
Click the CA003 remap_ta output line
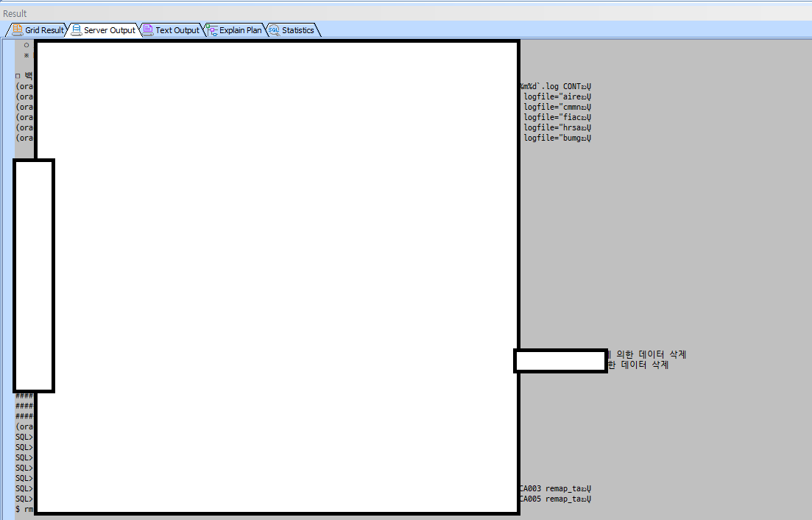point(555,488)
